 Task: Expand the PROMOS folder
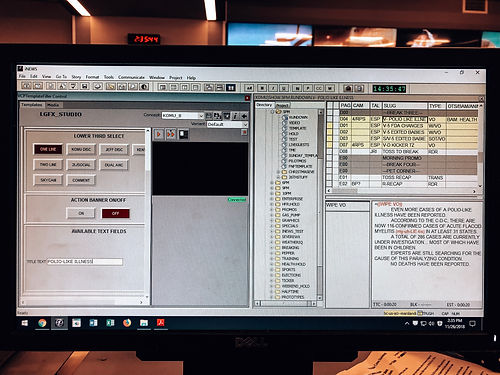coord(272,210)
